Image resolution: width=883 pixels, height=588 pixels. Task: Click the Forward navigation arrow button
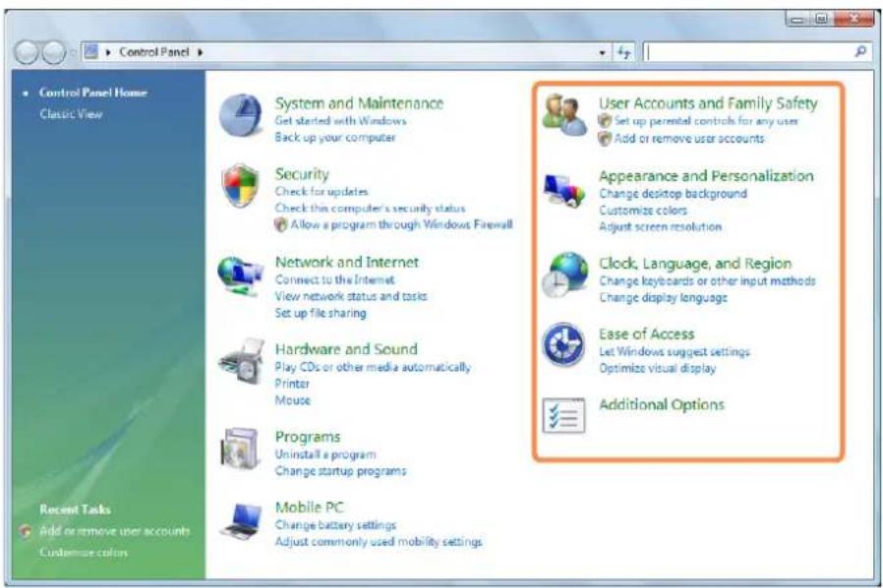coord(54,52)
